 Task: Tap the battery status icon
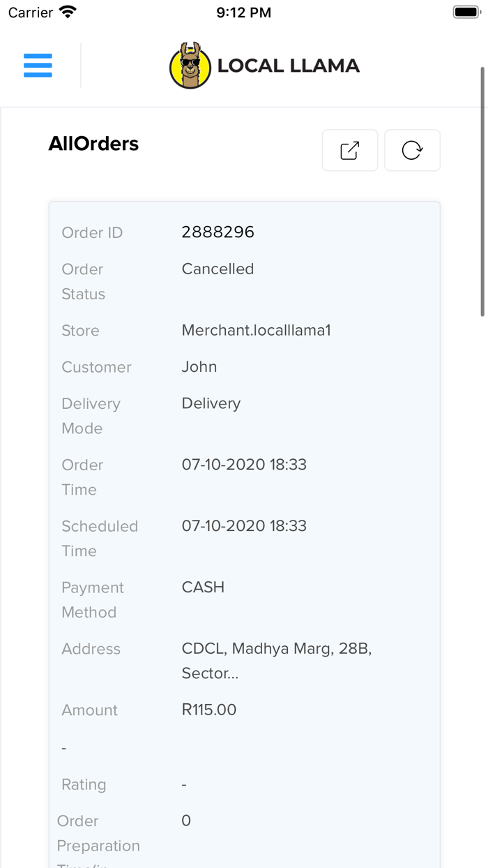[x=466, y=13]
